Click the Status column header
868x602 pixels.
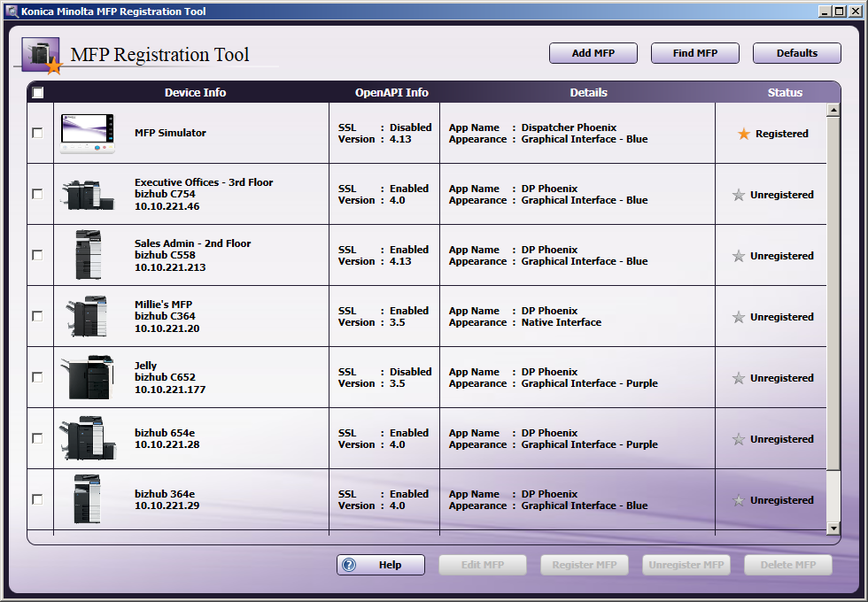coord(785,92)
